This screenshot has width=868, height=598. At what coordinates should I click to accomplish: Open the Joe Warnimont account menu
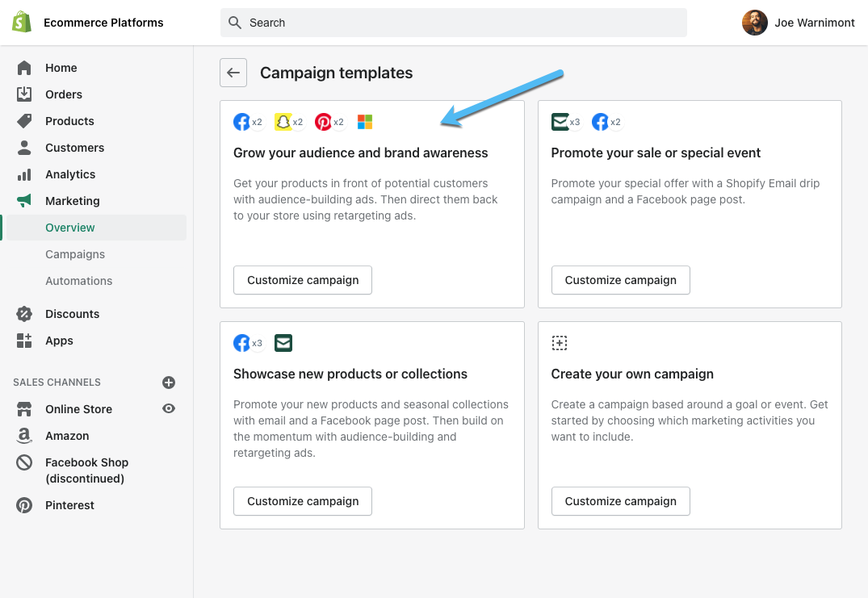coord(798,23)
